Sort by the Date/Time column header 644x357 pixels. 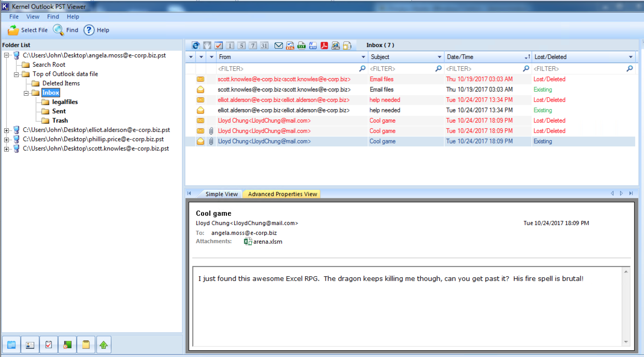tap(488, 57)
